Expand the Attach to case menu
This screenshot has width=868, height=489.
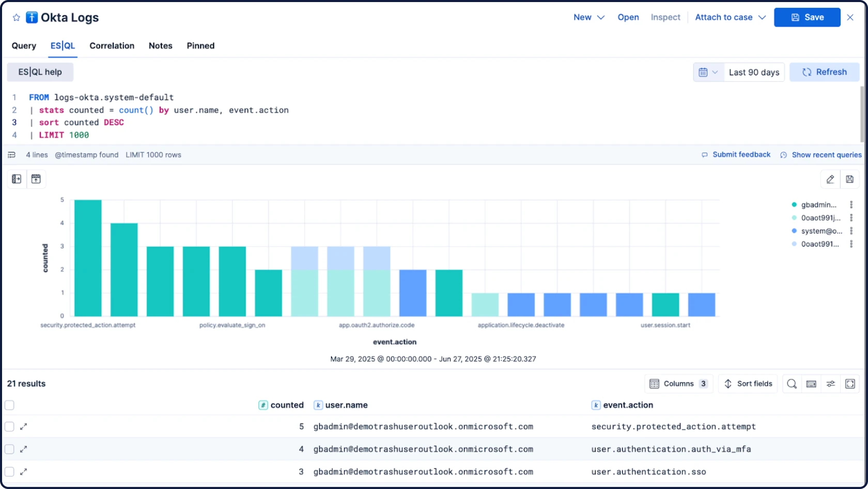click(730, 17)
